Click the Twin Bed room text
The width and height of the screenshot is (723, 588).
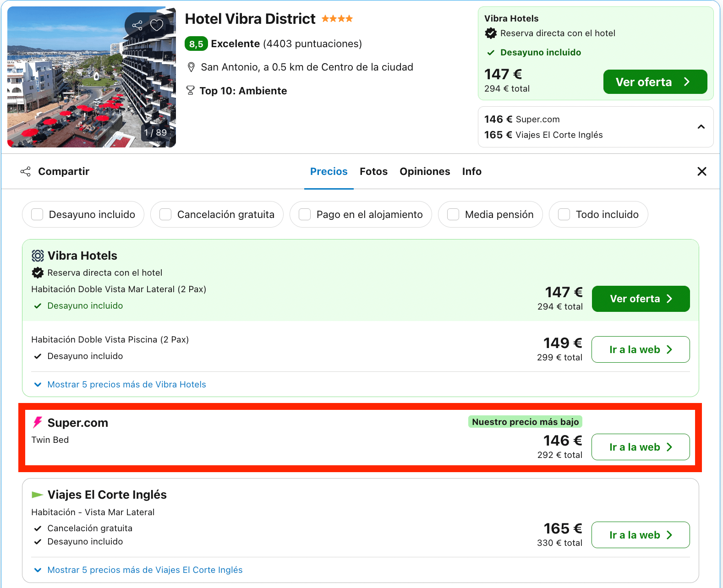click(x=50, y=440)
